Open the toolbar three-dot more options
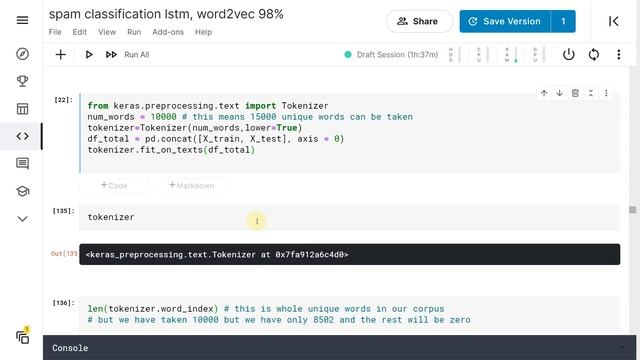This screenshot has width=640, height=360. point(619,54)
